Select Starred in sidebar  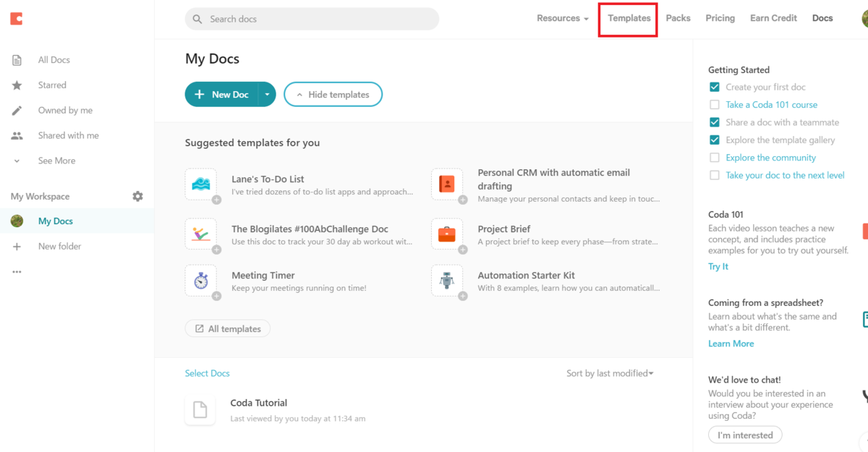[x=52, y=85]
